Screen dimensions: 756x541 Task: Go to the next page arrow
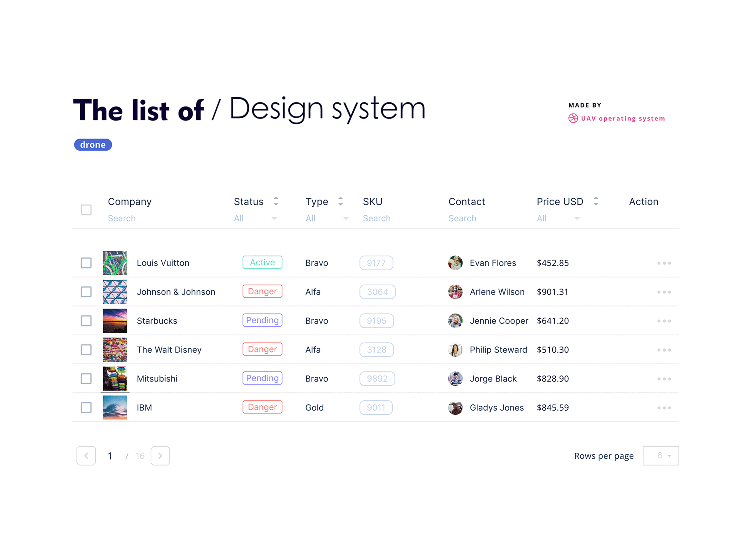[160, 456]
